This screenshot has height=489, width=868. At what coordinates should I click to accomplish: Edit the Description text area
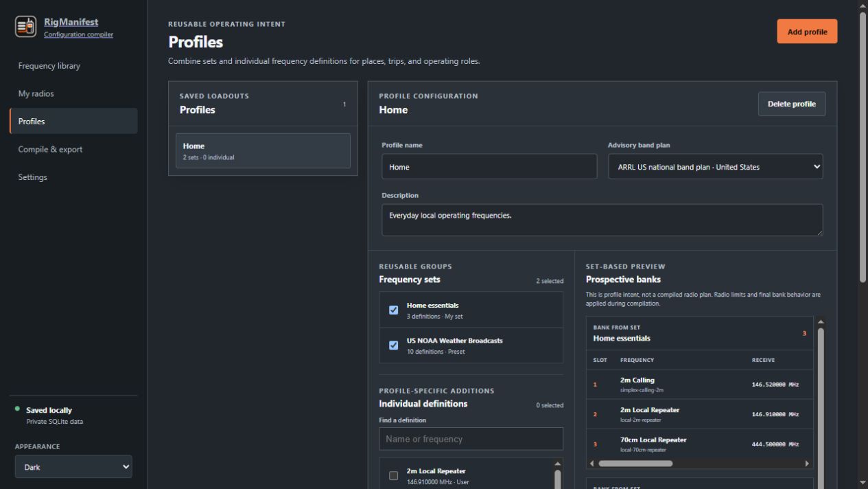[602, 220]
